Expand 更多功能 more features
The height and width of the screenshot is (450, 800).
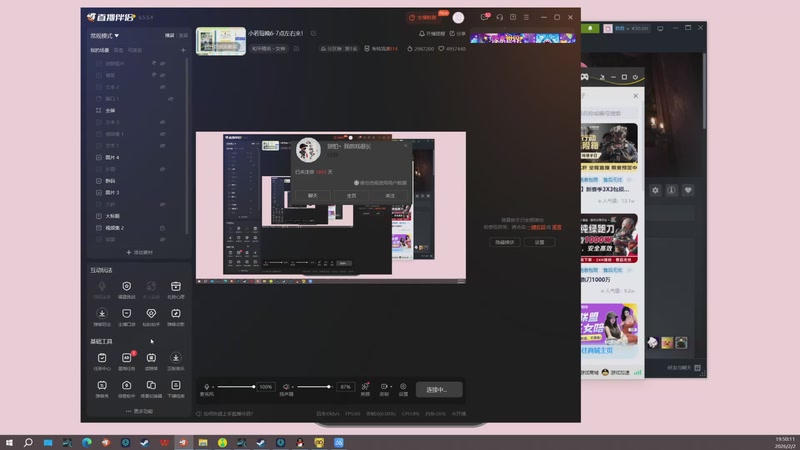(x=138, y=411)
